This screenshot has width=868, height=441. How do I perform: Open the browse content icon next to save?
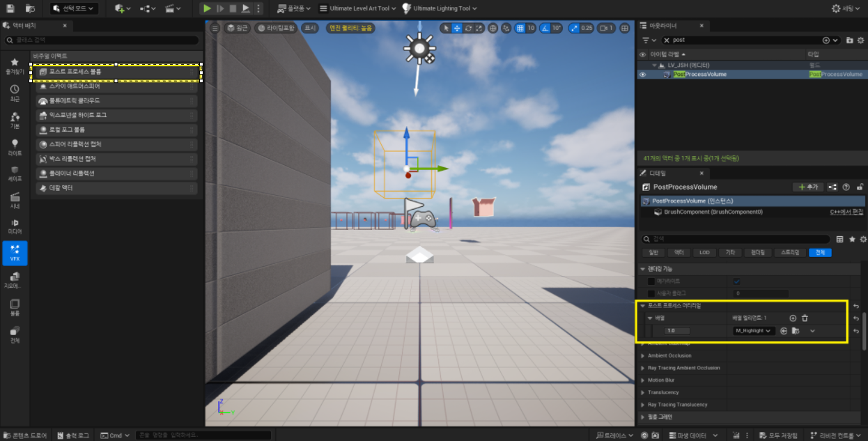30,8
